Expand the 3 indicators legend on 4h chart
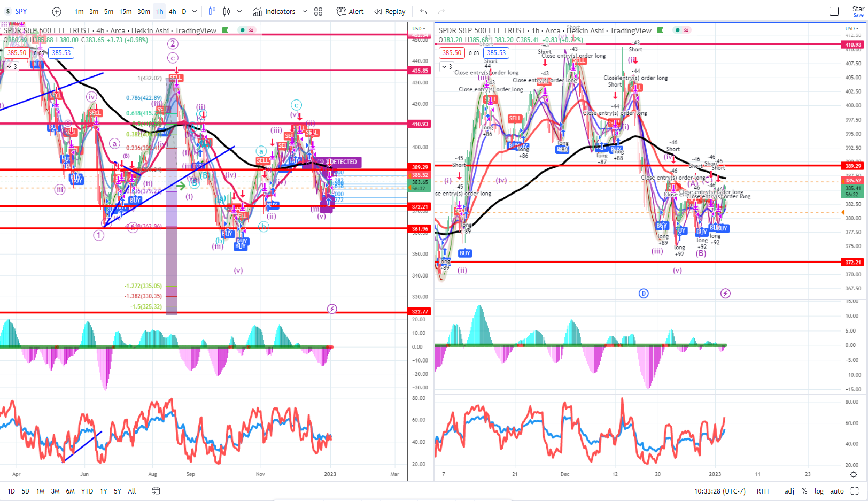 click(x=12, y=67)
